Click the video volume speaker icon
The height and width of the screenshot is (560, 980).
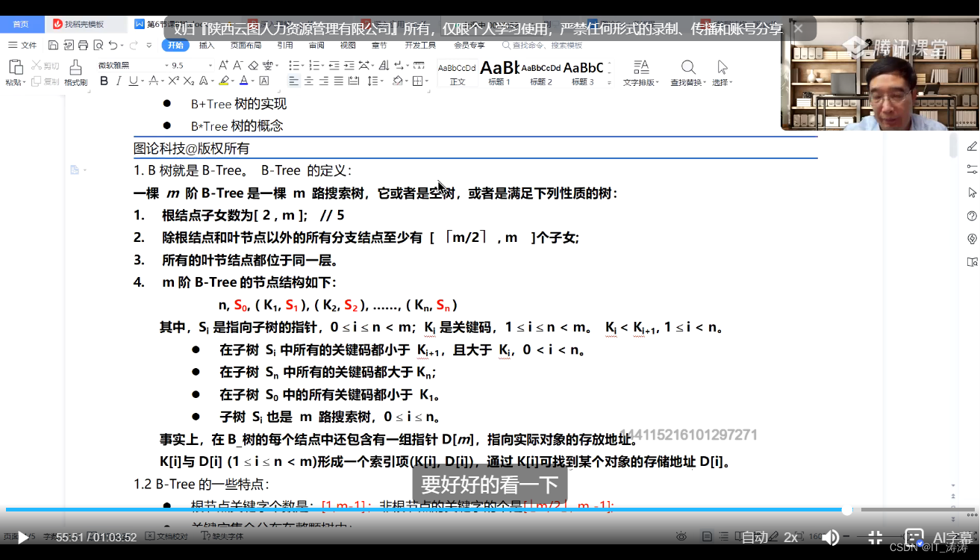(x=830, y=537)
